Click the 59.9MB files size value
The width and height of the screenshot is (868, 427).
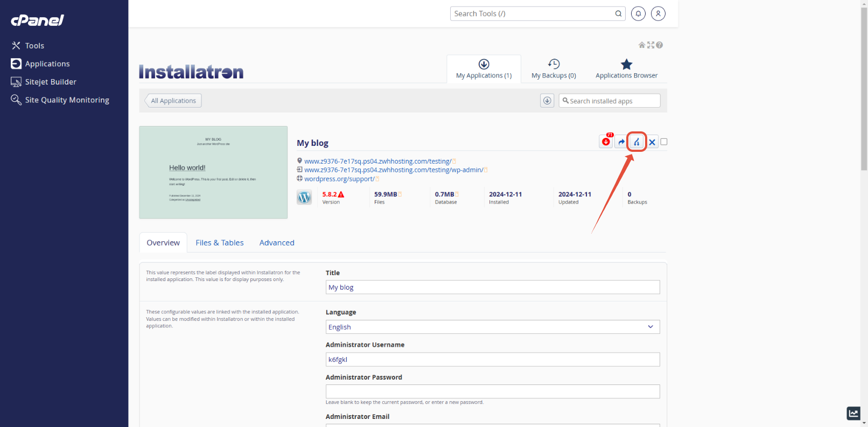click(386, 194)
